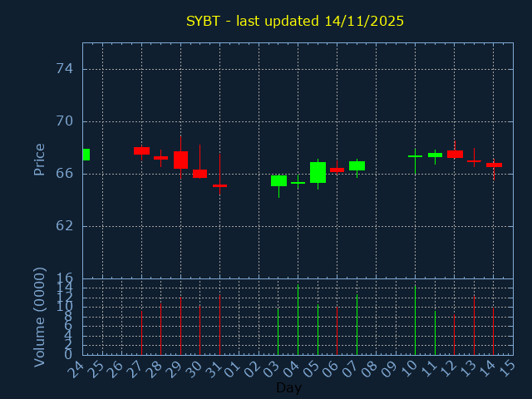
Task: Select the day 03 x-axis label
Action: point(271,369)
